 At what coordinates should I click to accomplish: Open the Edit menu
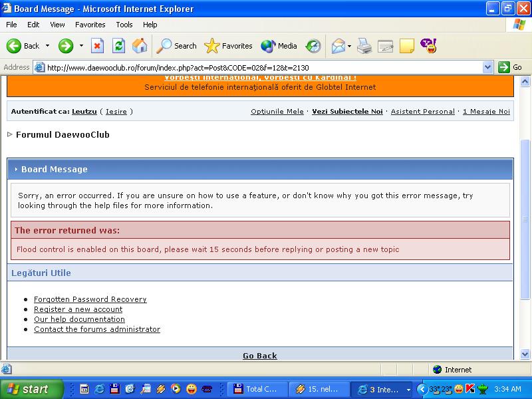click(x=33, y=25)
